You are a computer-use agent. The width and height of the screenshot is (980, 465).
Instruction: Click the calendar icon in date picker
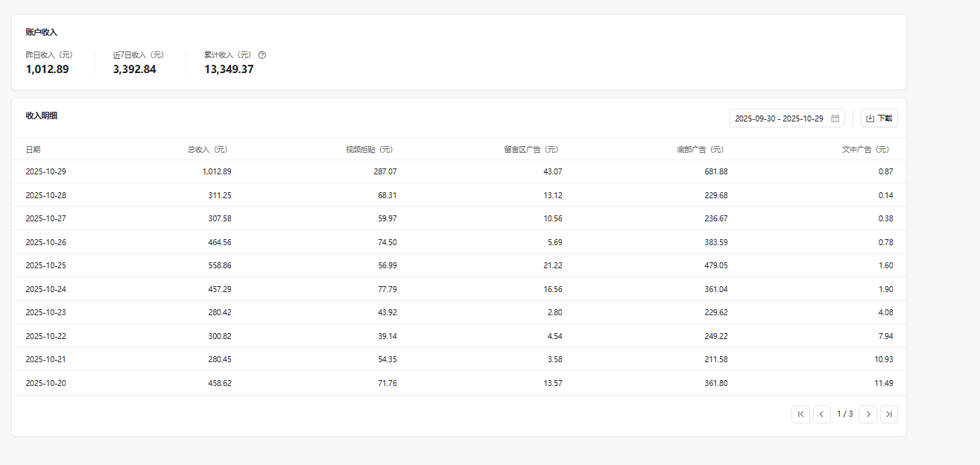(835, 118)
